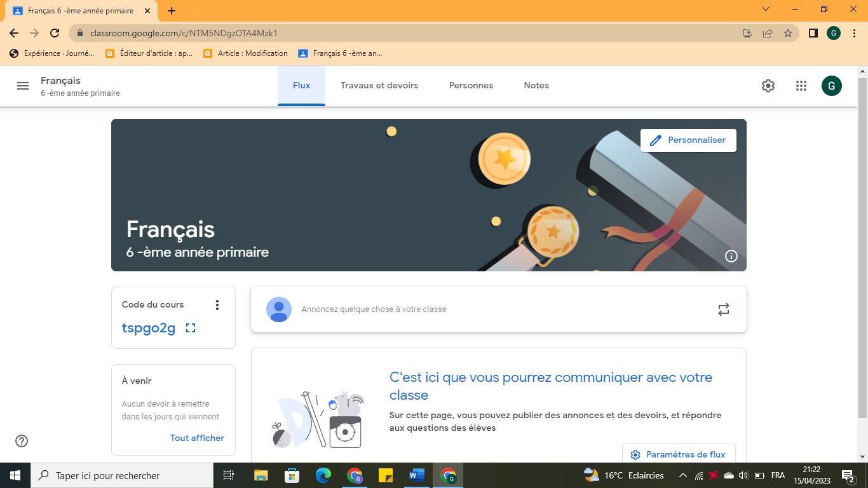Go to the Notes tab

pyautogui.click(x=536, y=86)
